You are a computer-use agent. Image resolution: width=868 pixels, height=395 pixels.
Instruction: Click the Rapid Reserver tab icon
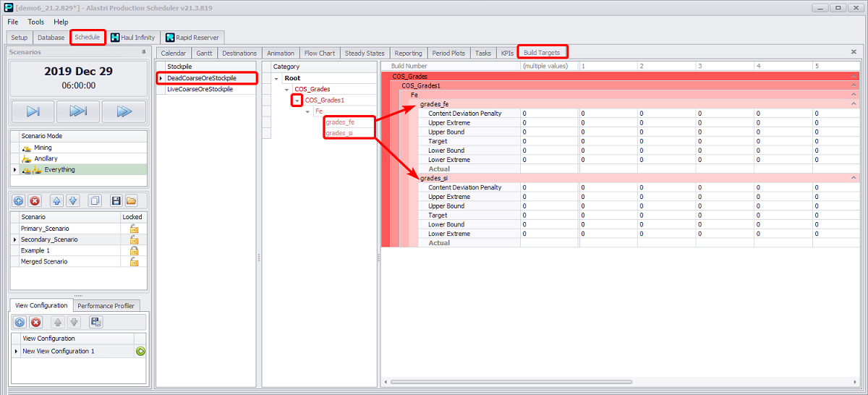[x=170, y=38]
